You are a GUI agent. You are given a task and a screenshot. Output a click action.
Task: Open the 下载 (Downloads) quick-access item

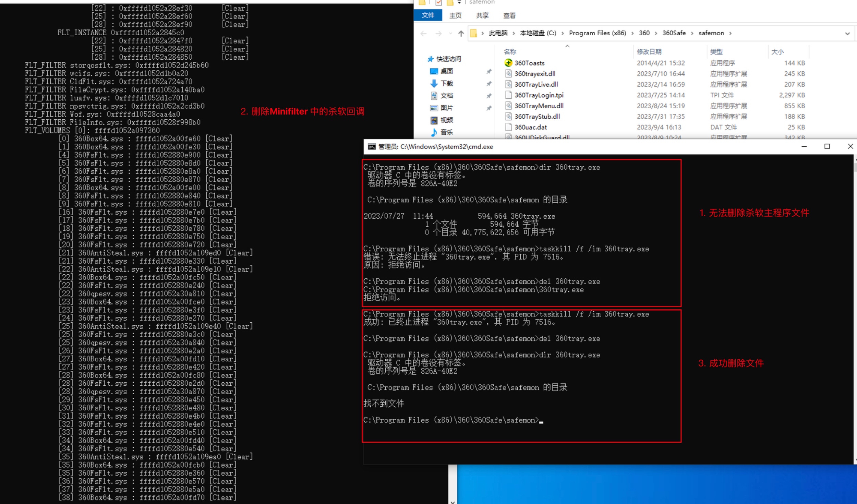click(446, 83)
